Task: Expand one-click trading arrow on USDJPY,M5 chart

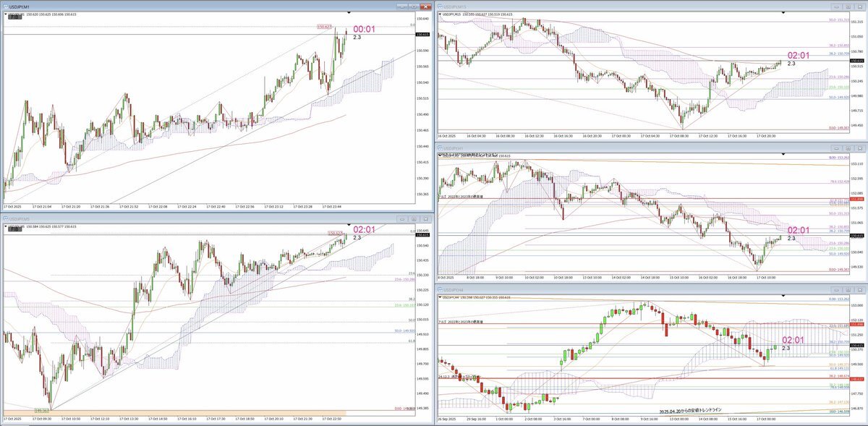Action: click(6, 226)
